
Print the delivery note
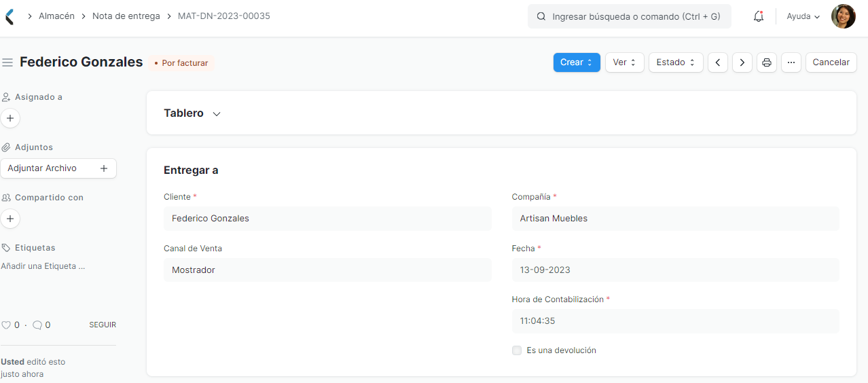tap(767, 62)
